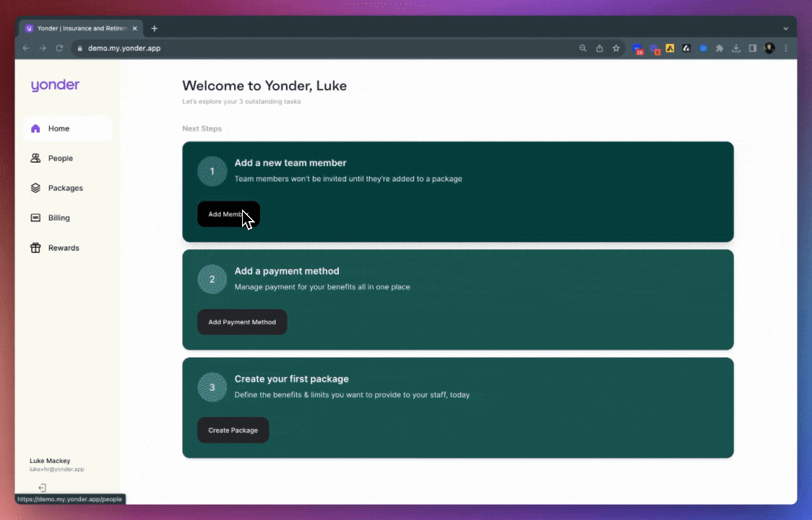
Task: Expand the tab search chevron
Action: pyautogui.click(x=785, y=28)
